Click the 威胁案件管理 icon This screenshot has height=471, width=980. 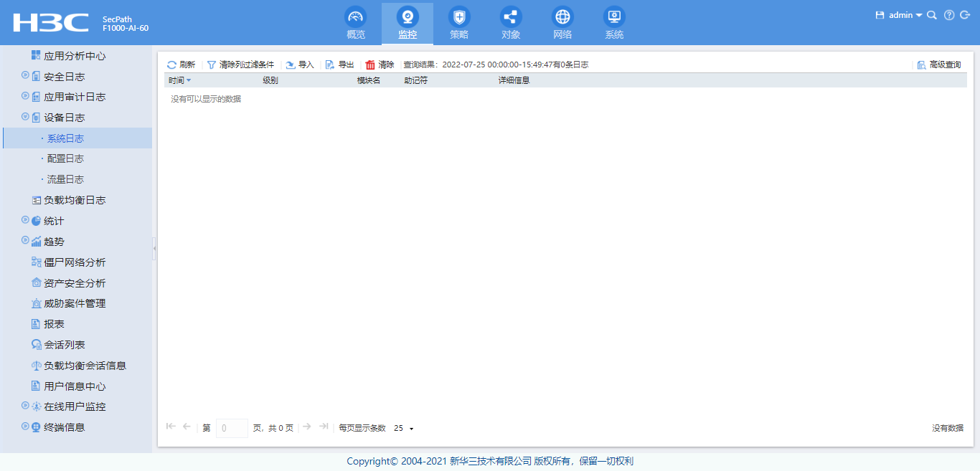coord(37,304)
